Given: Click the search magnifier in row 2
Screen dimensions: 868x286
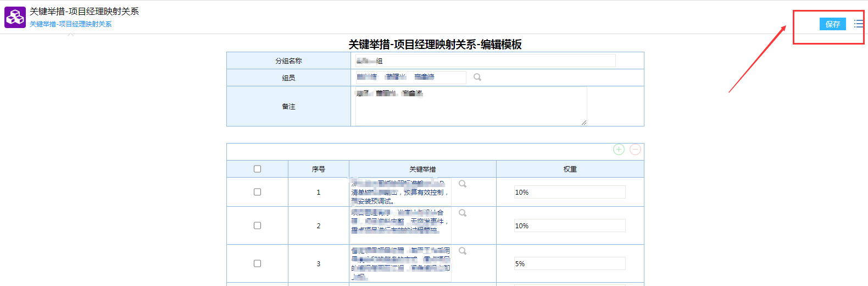Looking at the screenshot, I should coord(463,213).
